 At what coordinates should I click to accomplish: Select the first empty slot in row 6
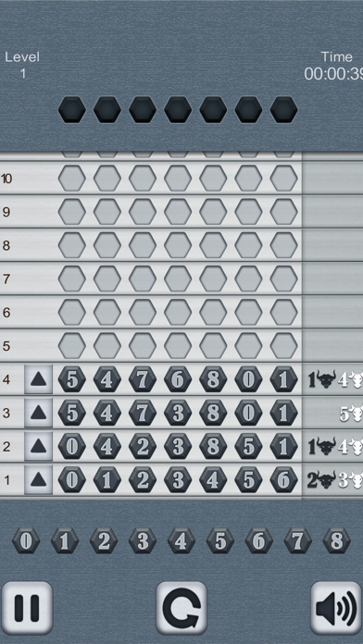72,312
